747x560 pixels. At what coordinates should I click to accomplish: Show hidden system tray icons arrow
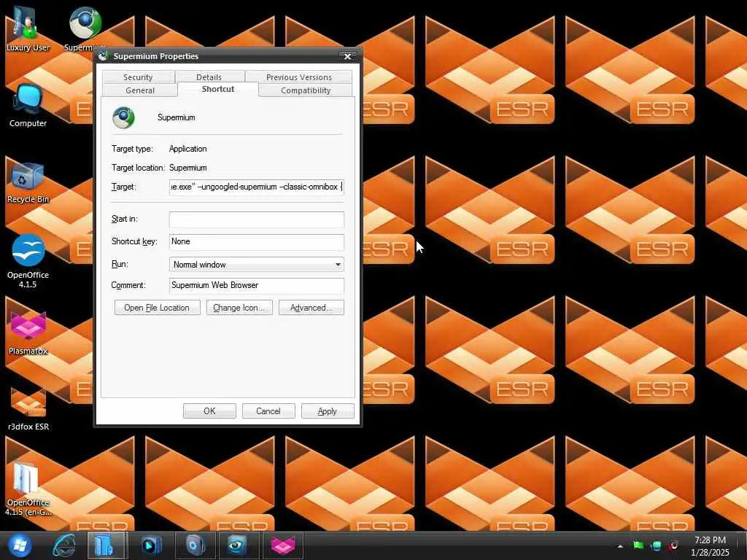(620, 546)
